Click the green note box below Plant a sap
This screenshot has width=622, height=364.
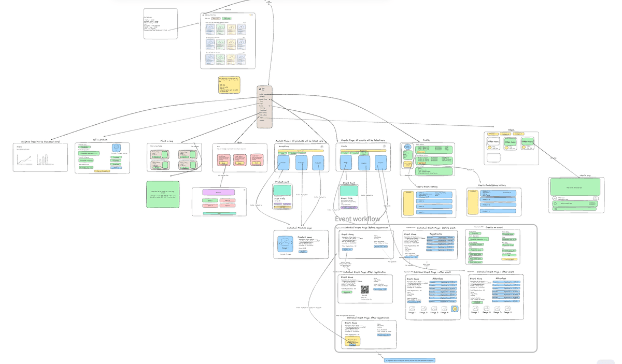[x=163, y=194]
